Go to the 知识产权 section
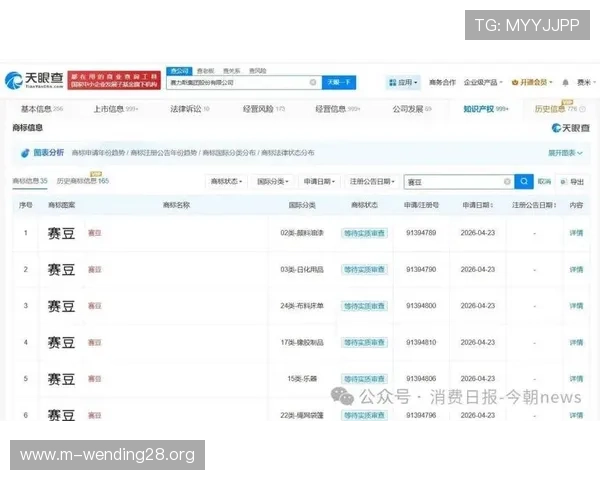The width and height of the screenshot is (600, 480). (486, 109)
